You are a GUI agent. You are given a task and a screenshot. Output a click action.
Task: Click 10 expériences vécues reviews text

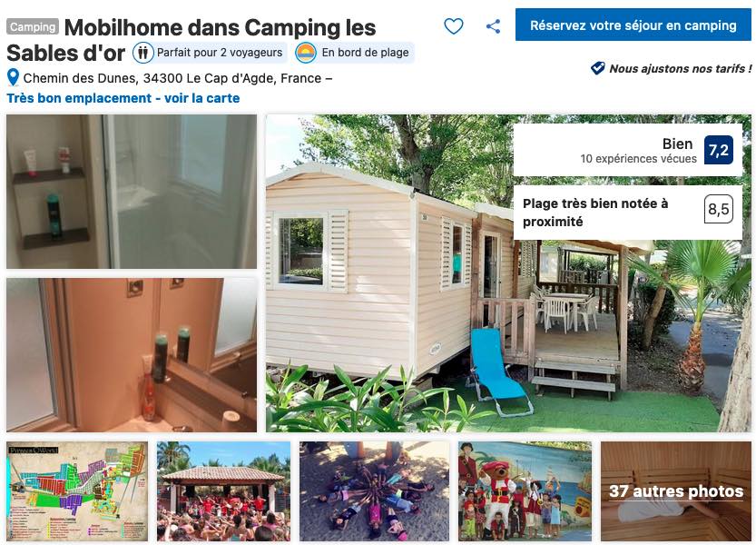[x=638, y=159]
